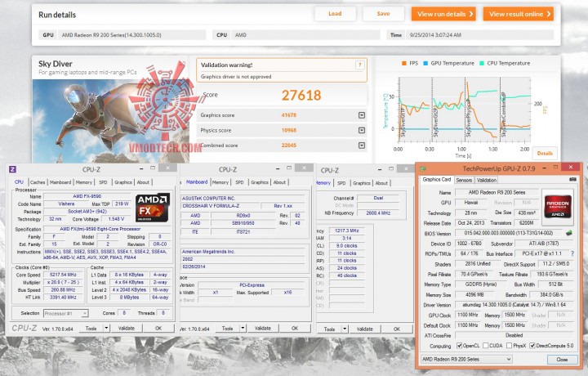Open Tools dropdown arrow in first CPU-Z window

point(106,329)
